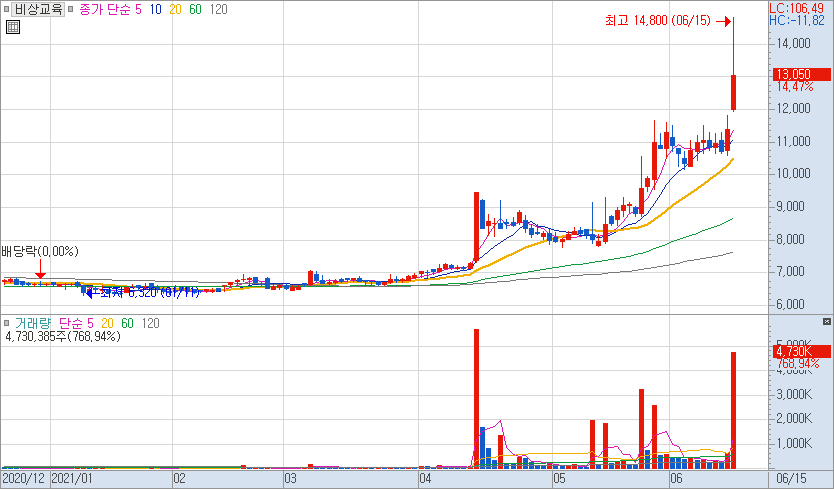Click the 거래량 volume indicator label

tap(32, 323)
